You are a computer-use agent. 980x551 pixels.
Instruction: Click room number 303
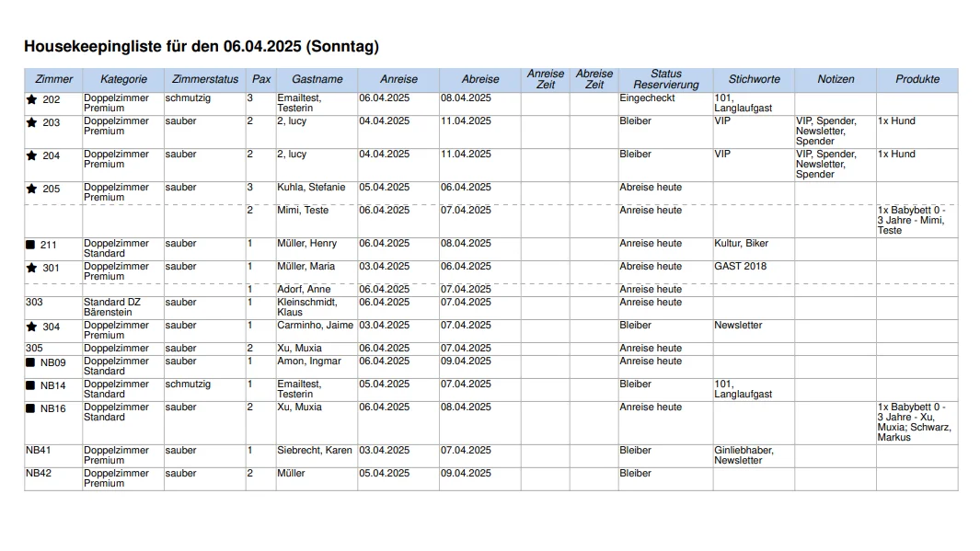(x=34, y=303)
